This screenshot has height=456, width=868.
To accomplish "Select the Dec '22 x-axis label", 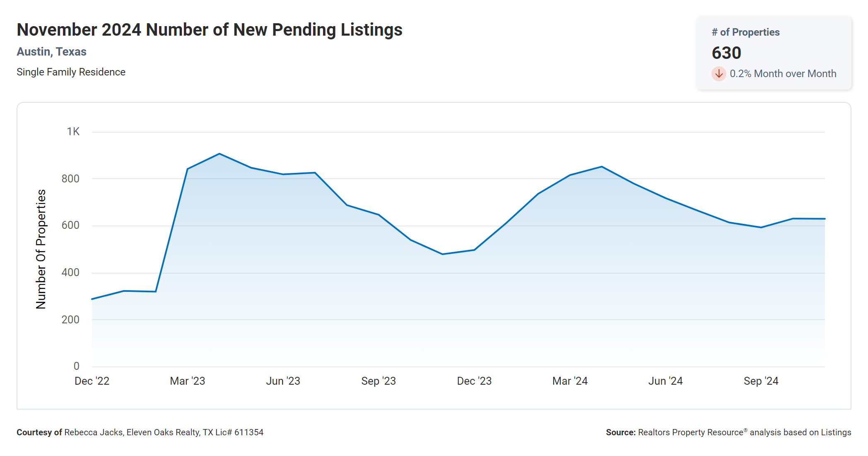I will coord(92,381).
